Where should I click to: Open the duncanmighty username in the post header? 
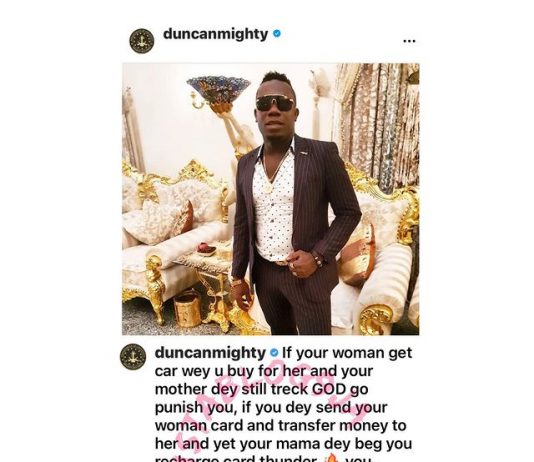pyautogui.click(x=216, y=34)
